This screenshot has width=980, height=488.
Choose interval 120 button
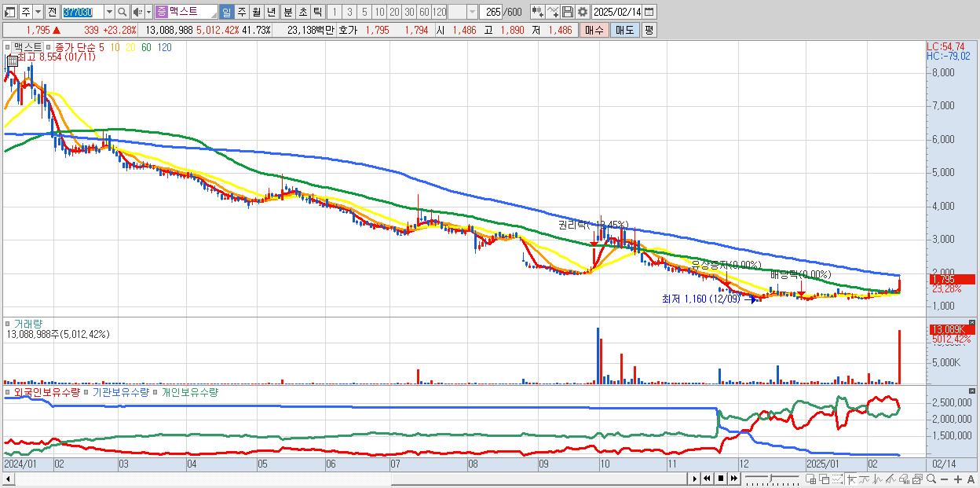440,12
